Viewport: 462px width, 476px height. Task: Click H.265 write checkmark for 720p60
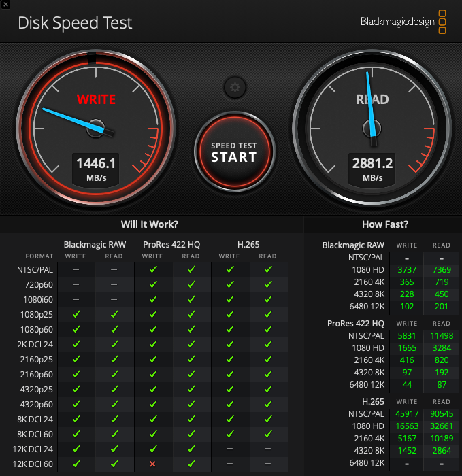230,284
